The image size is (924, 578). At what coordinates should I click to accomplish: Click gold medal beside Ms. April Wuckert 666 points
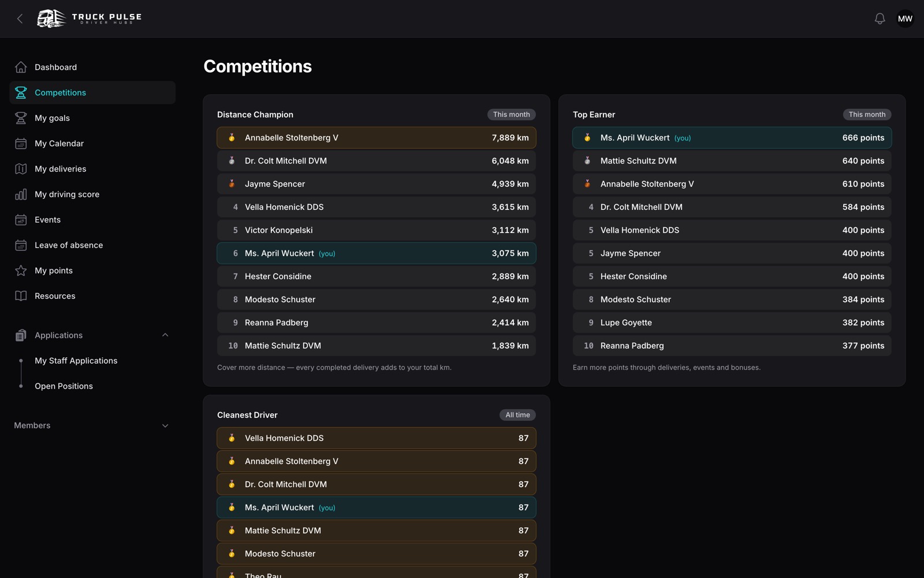pyautogui.click(x=587, y=138)
